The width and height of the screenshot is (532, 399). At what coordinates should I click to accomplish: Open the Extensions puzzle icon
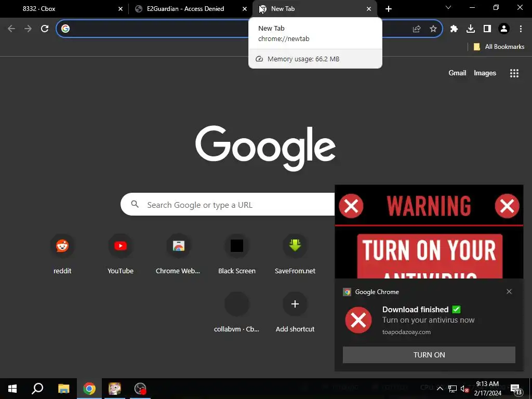pos(454,29)
